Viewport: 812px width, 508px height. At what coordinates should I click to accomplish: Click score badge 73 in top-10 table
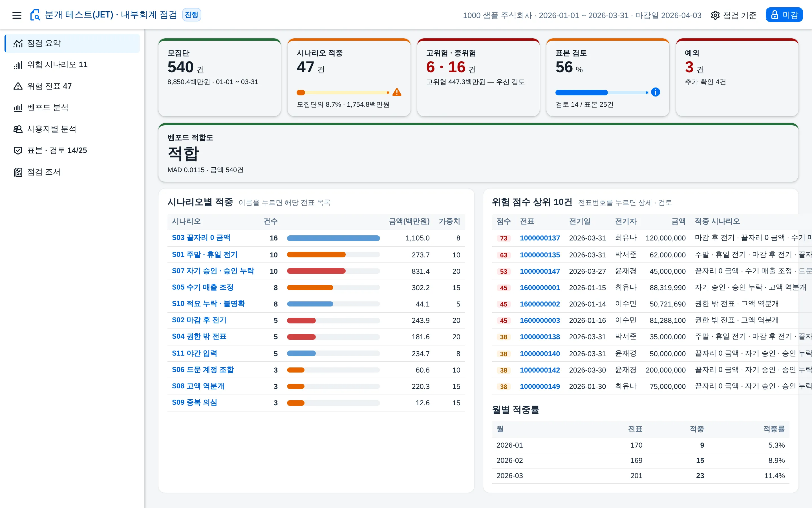(x=503, y=238)
